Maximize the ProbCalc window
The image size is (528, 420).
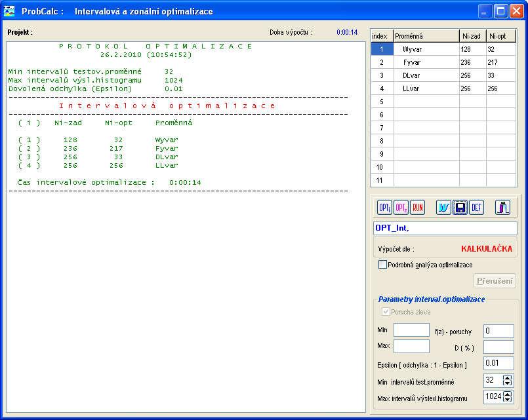(500, 11)
